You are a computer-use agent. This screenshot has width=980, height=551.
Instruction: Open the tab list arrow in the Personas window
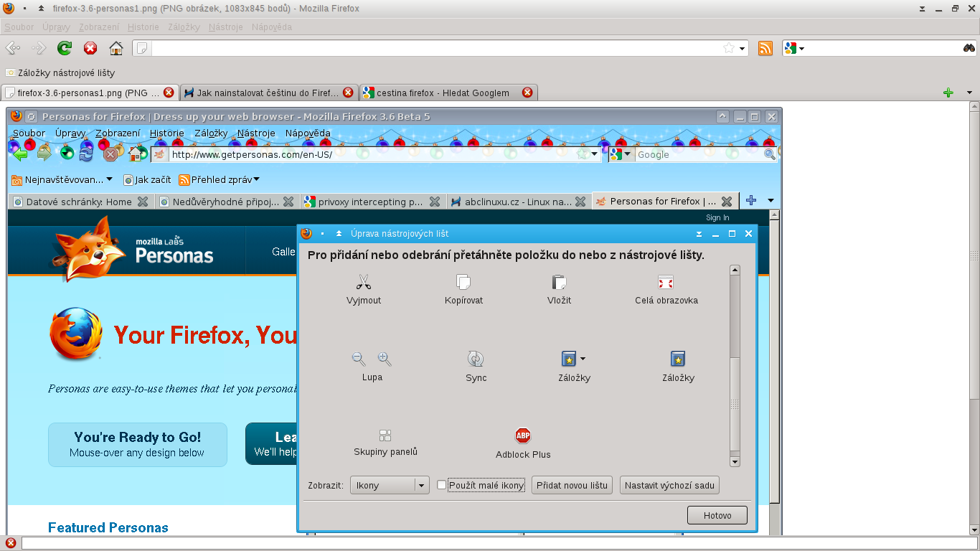pos(771,201)
